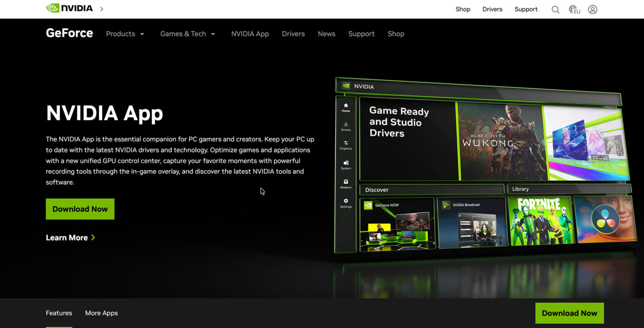
Task: Open NVIDIA App in GeForce navigation
Action: coord(250,34)
